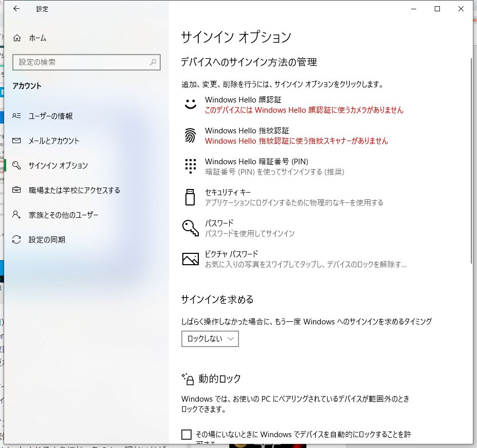Click the smiley face icon for Windows Hello 顔認証
Viewport: 477px width, 448px height.
(x=191, y=104)
